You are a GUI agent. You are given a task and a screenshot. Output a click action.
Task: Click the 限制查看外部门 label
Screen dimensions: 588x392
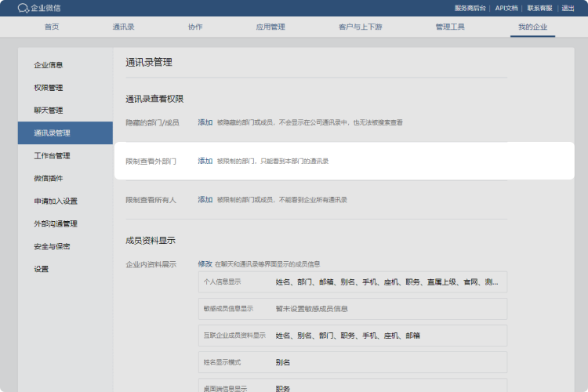(151, 162)
